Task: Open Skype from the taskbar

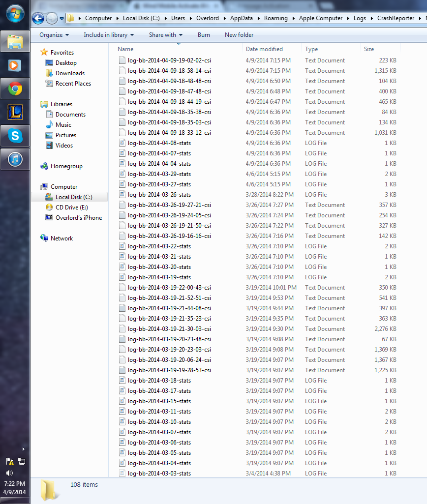Action: tap(15, 136)
